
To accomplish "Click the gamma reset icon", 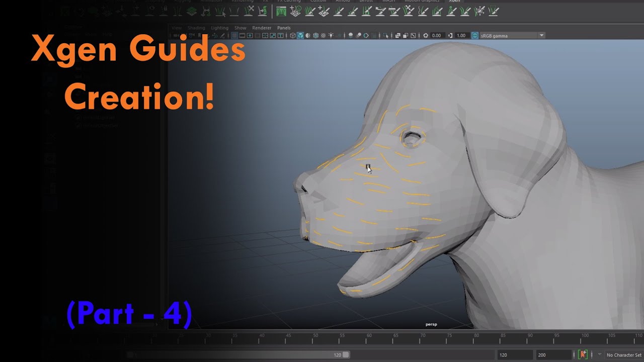I will [x=450, y=36].
